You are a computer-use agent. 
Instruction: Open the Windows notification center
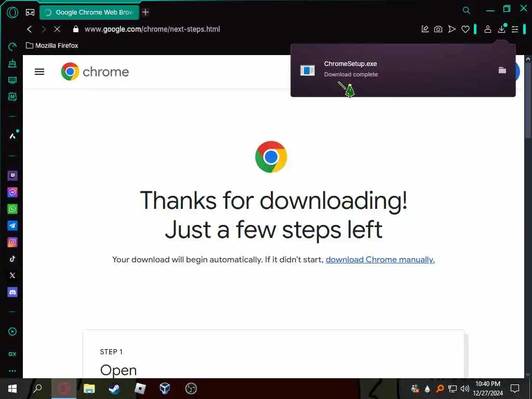coord(515,389)
